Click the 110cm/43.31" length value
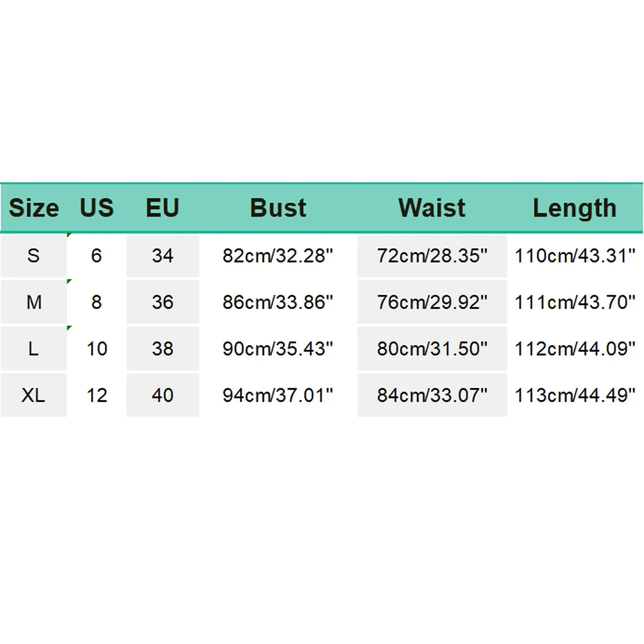Viewport: 644px width, 644px height. tap(575, 256)
